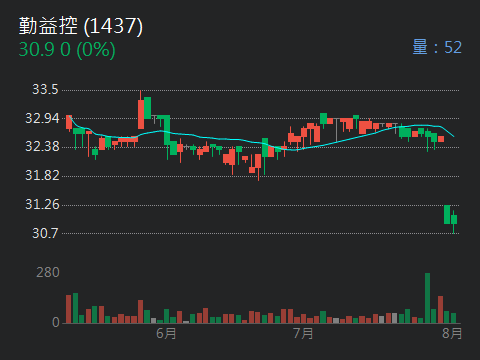The width and height of the screenshot is (480, 360).
Task: Click the 30.7 price axis label
Action: (45, 233)
